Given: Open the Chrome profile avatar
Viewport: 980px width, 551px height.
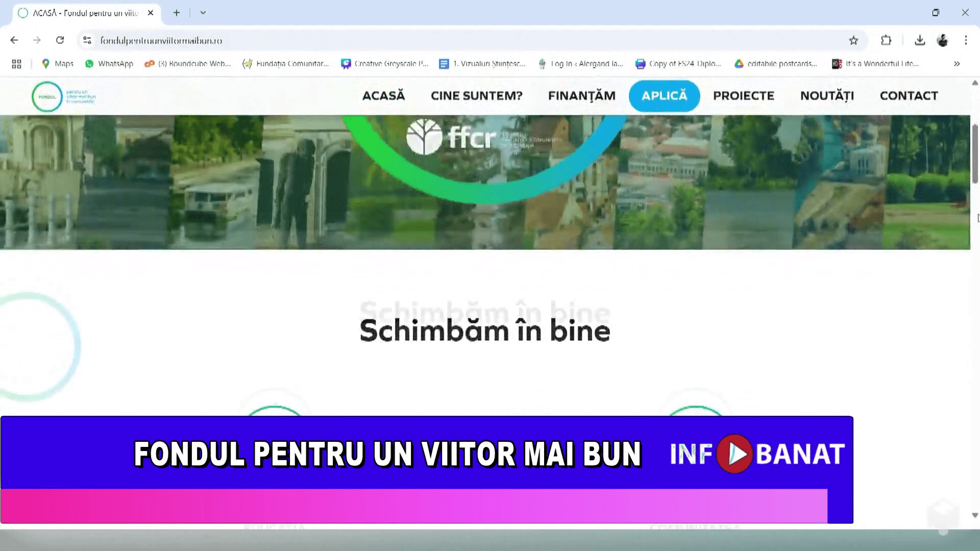Looking at the screenshot, I should [942, 40].
